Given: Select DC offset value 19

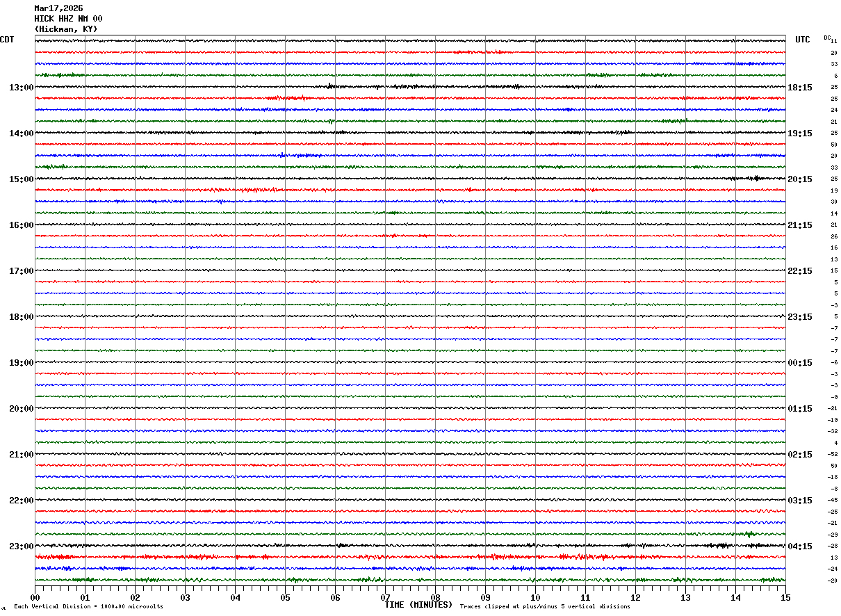Looking at the screenshot, I should pyautogui.click(x=834, y=191).
